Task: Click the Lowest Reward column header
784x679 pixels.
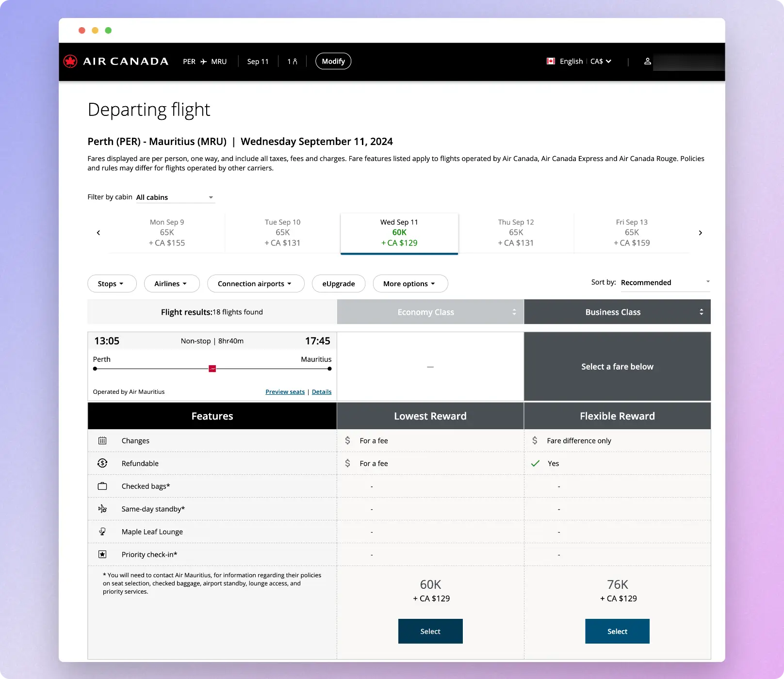Action: point(430,416)
